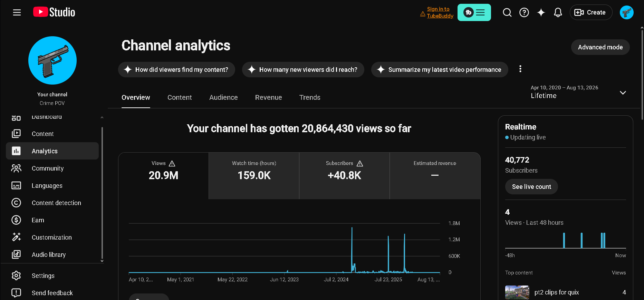Viewport: 644px width, 300px height.
Task: Click the sparkle Ask Studio icon in header
Action: 541,12
